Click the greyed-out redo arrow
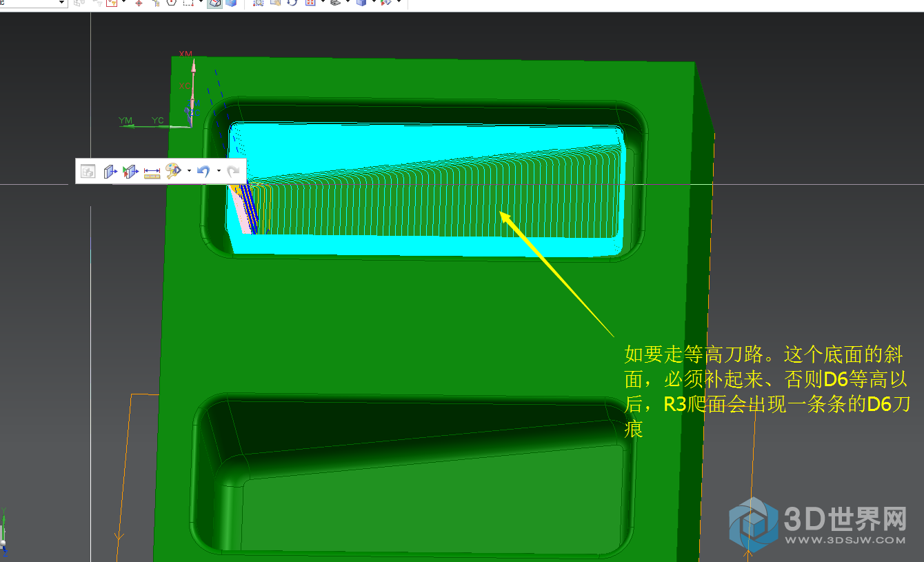Screen dimensions: 924x562 pyautogui.click(x=234, y=171)
